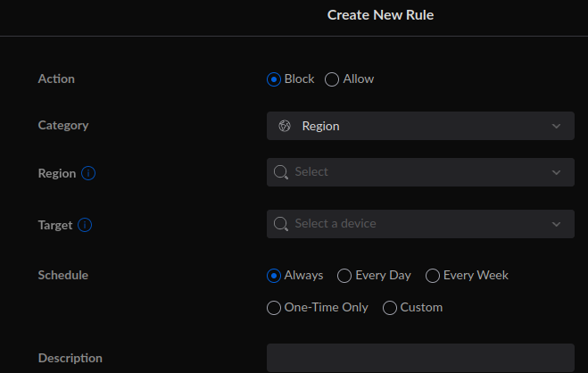
Task: Choose the Always schedule option
Action: (274, 276)
